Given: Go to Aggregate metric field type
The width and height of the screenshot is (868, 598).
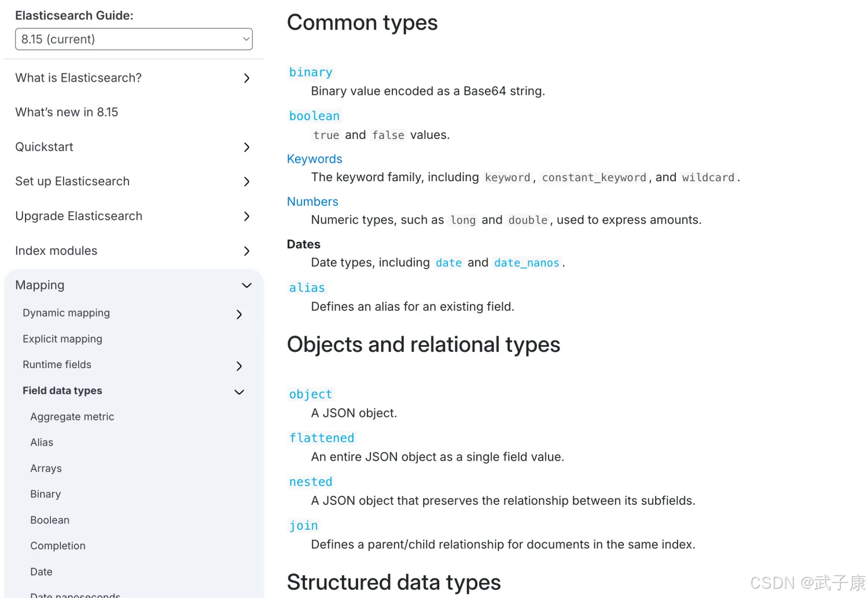Looking at the screenshot, I should tap(72, 417).
